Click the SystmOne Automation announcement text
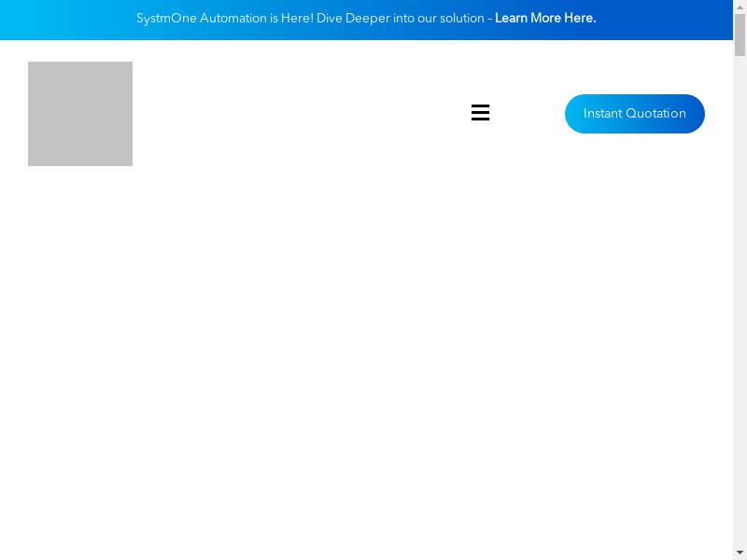Screen dimensions: 747x560 click(224, 19)
